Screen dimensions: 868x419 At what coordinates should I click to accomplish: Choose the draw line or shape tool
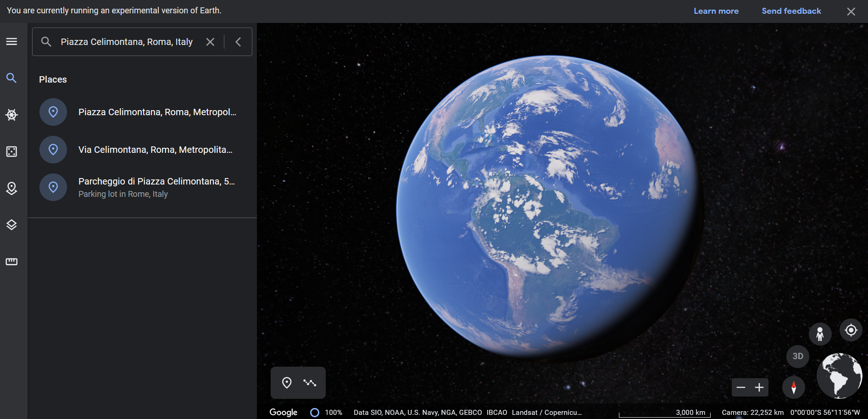pyautogui.click(x=310, y=383)
